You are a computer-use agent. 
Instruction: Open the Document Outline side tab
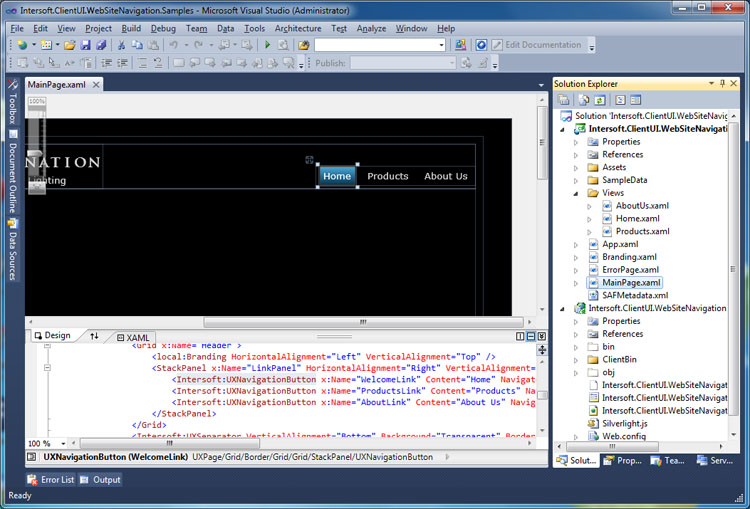click(13, 172)
